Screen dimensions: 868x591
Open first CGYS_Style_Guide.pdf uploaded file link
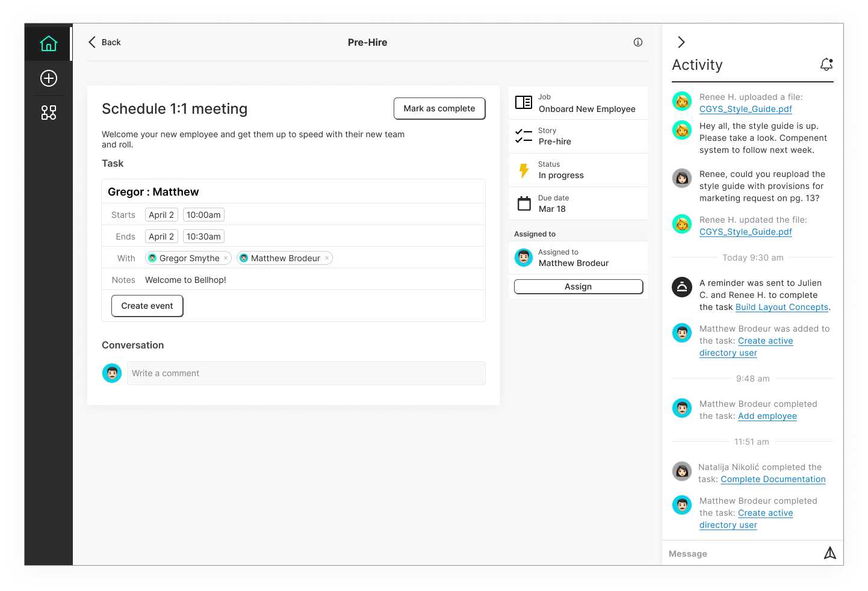coord(746,109)
